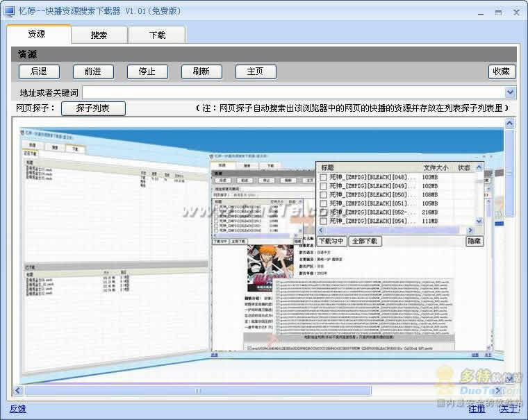Open the 关于 link
Viewport: 528px width, 420px height.
[509, 409]
